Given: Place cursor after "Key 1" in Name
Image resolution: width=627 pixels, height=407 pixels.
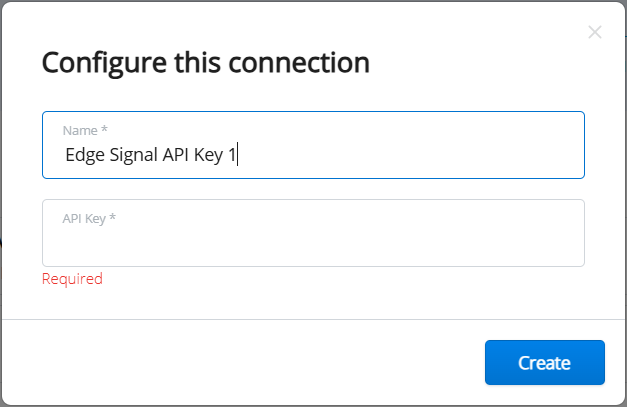Looking at the screenshot, I should (x=237, y=155).
